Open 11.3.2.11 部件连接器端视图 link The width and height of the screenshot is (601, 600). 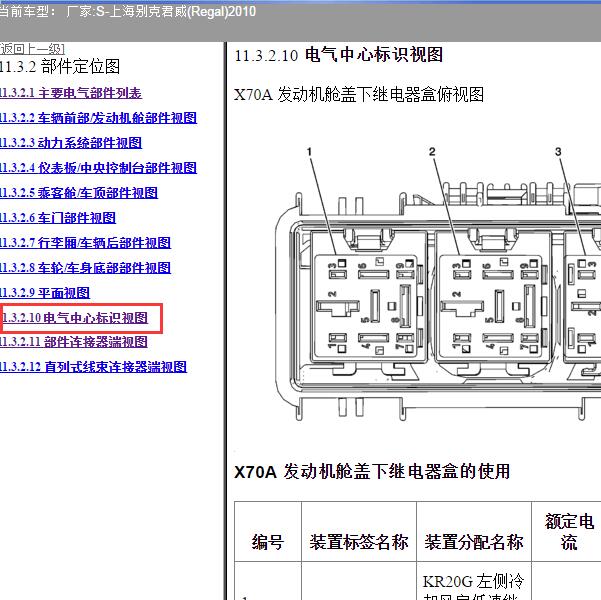point(74,342)
